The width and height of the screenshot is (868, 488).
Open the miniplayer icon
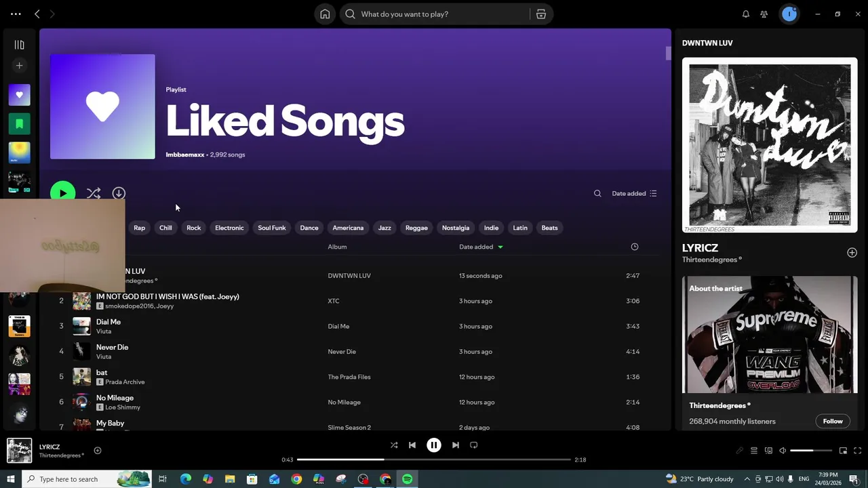pyautogui.click(x=843, y=451)
